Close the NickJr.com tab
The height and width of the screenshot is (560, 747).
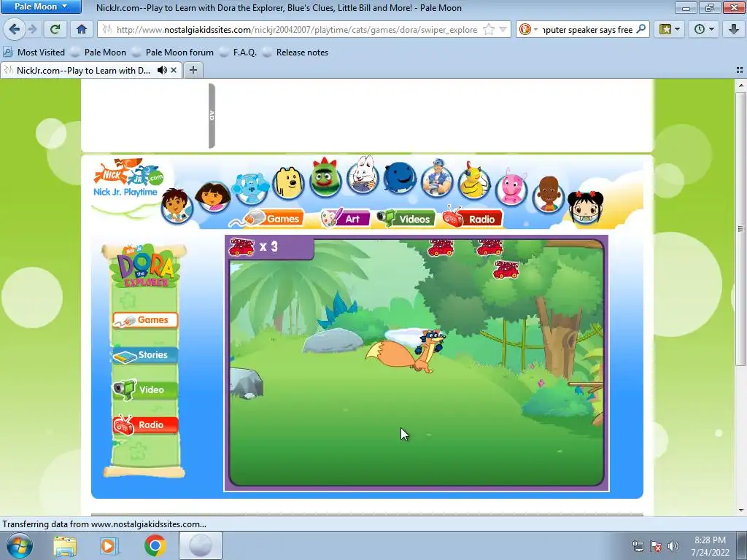(x=174, y=70)
